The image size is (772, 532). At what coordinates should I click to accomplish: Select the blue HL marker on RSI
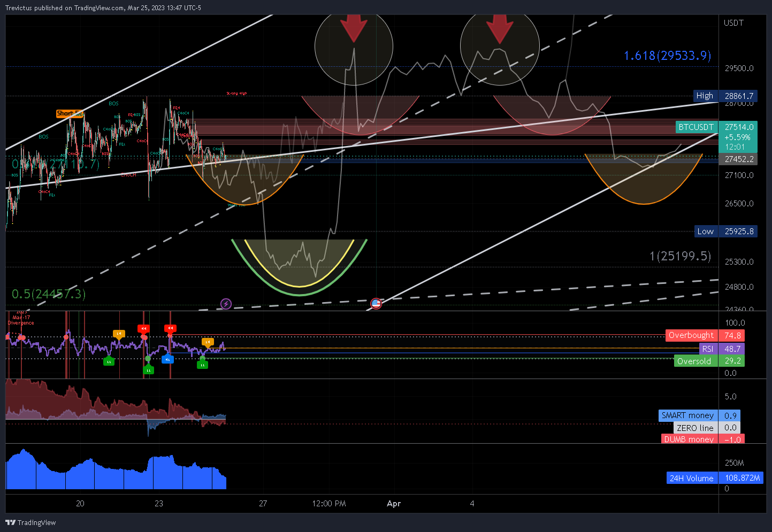pos(167,359)
